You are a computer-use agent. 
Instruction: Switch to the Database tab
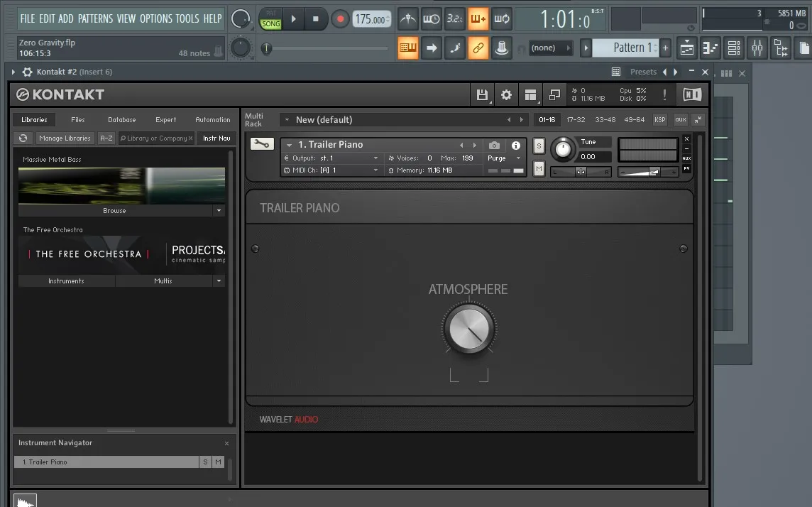pos(121,119)
